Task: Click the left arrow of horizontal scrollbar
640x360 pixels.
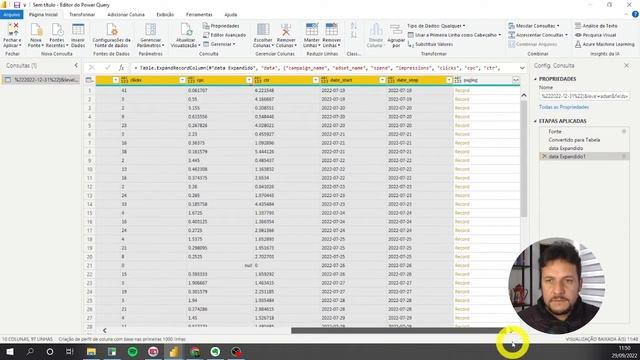Action: (104, 330)
